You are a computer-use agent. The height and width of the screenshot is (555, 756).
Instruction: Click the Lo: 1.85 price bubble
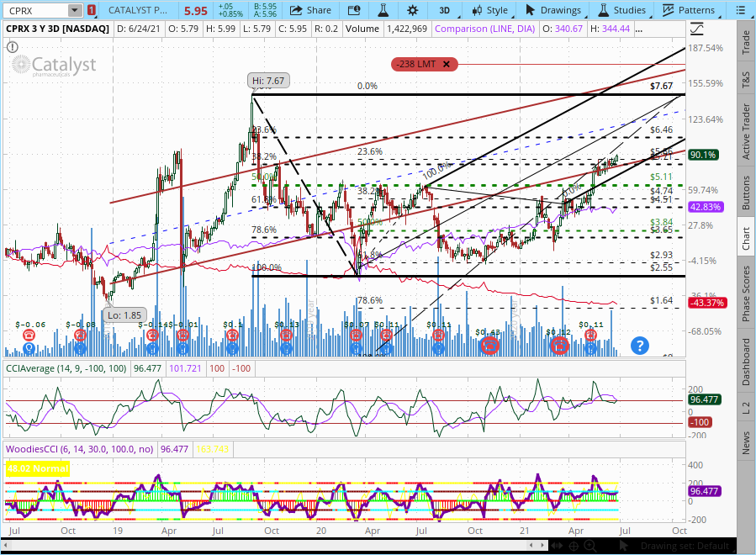tap(124, 315)
